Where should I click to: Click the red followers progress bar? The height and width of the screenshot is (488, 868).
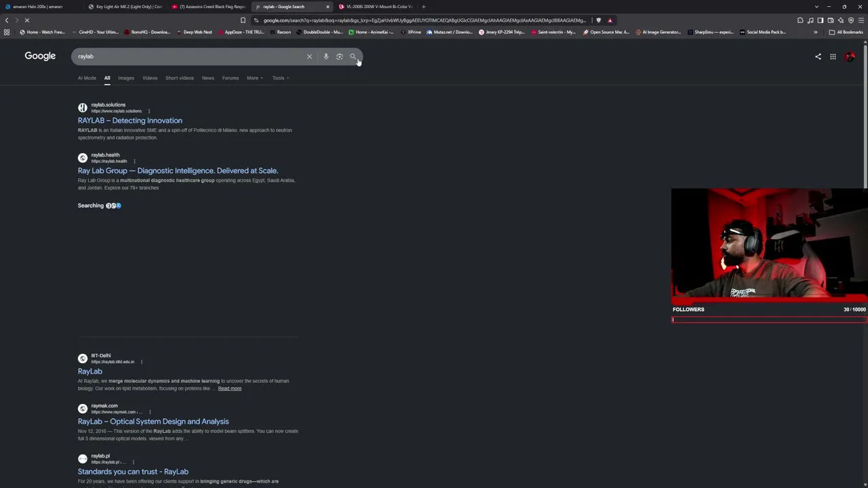(x=769, y=320)
